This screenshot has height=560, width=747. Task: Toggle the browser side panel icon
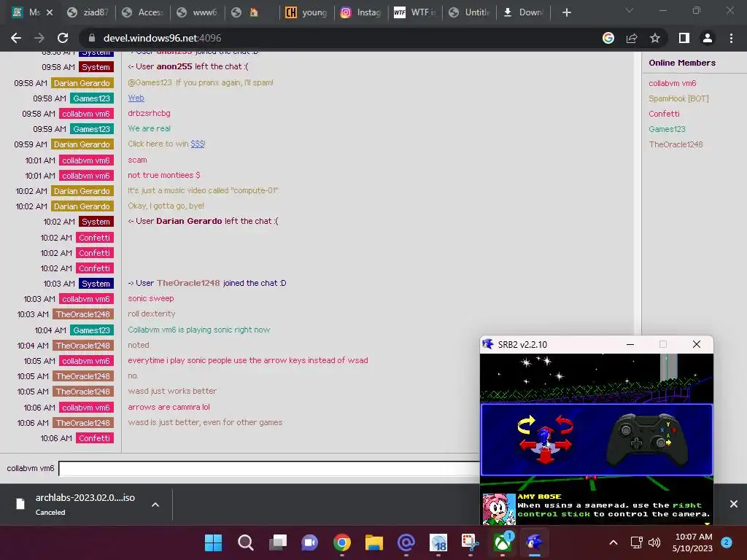point(684,38)
